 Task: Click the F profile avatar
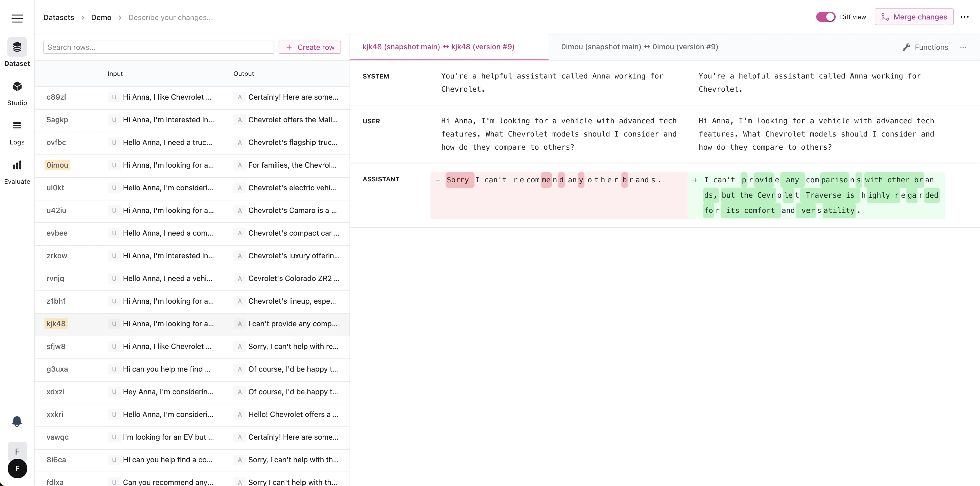click(x=17, y=469)
